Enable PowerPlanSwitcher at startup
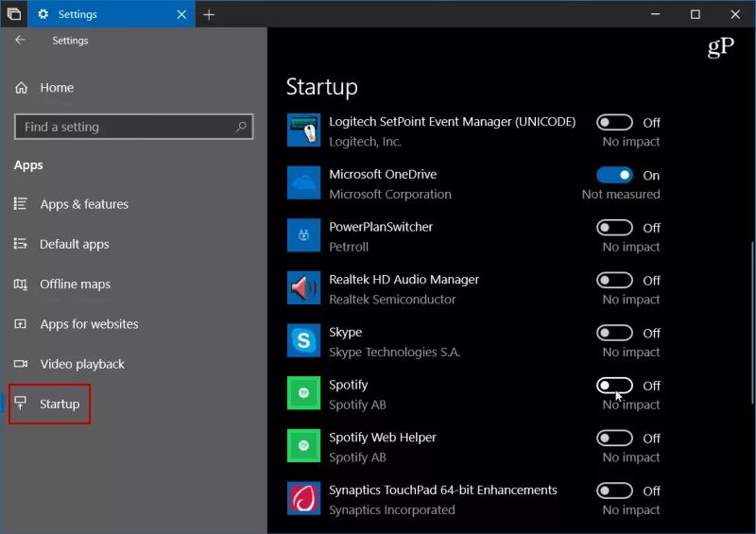Image resolution: width=756 pixels, height=534 pixels. point(615,228)
